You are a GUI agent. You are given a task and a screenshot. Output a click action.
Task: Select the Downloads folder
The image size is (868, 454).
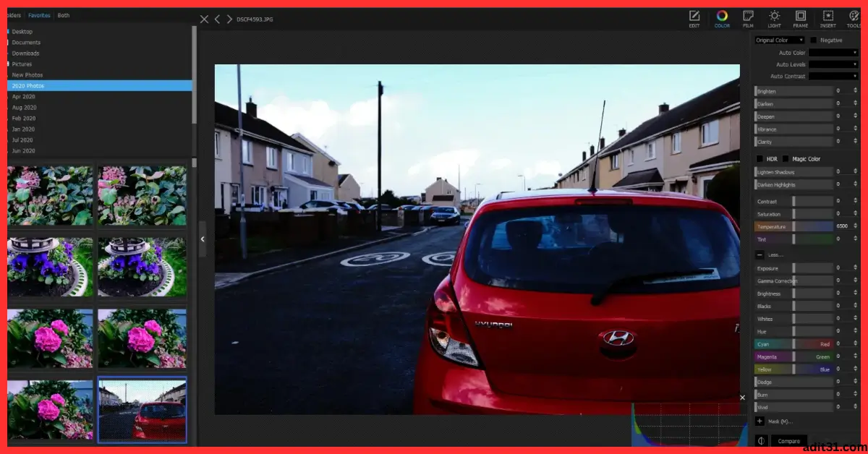(99, 53)
